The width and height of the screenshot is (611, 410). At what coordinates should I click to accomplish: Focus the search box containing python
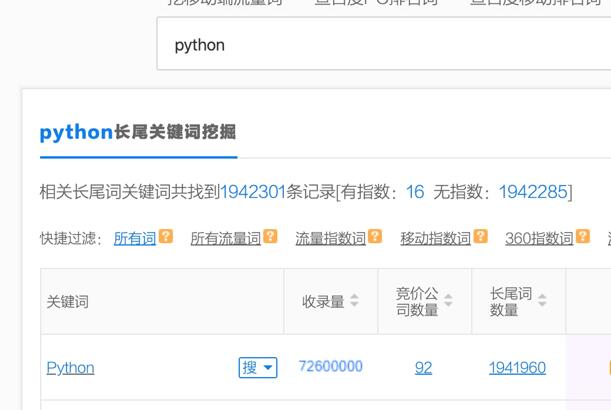(380, 45)
